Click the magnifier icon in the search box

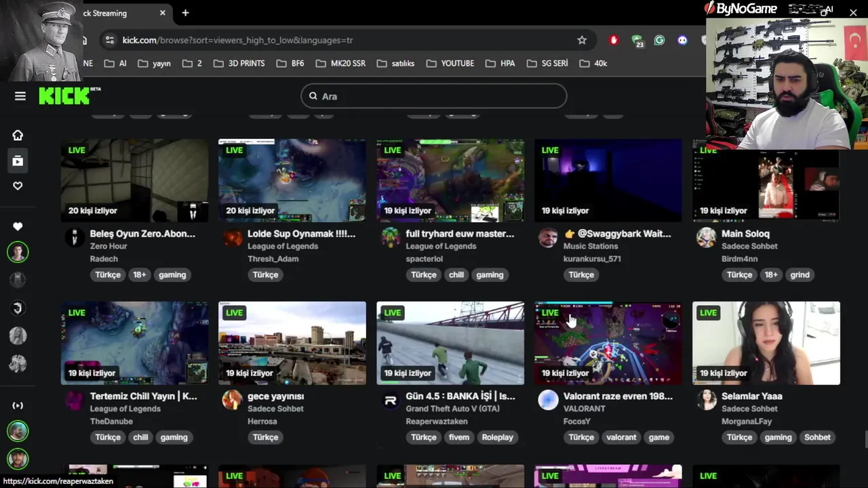[313, 96]
